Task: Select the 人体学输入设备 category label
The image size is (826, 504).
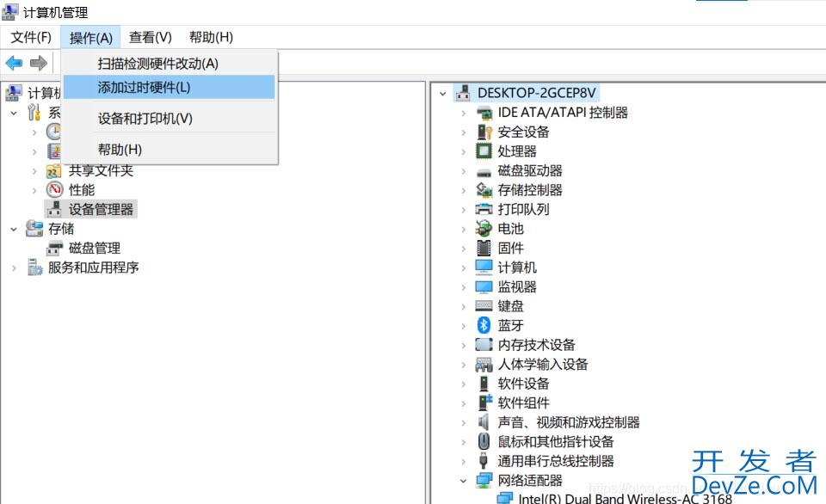Action: (543, 365)
